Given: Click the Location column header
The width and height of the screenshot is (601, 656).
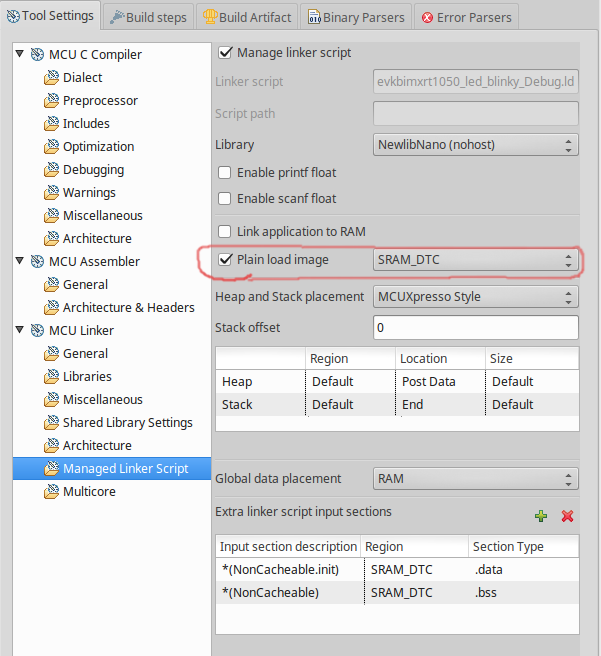Looking at the screenshot, I should coord(440,359).
